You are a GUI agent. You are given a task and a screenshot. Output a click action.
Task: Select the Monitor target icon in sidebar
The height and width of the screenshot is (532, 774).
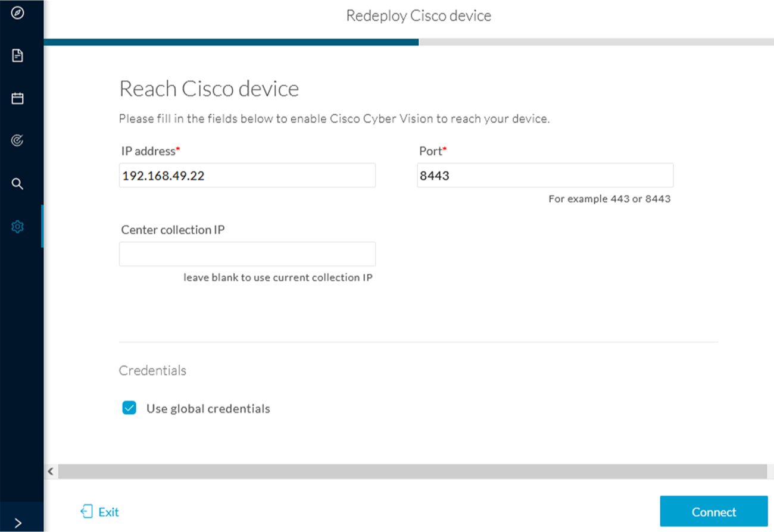point(17,140)
